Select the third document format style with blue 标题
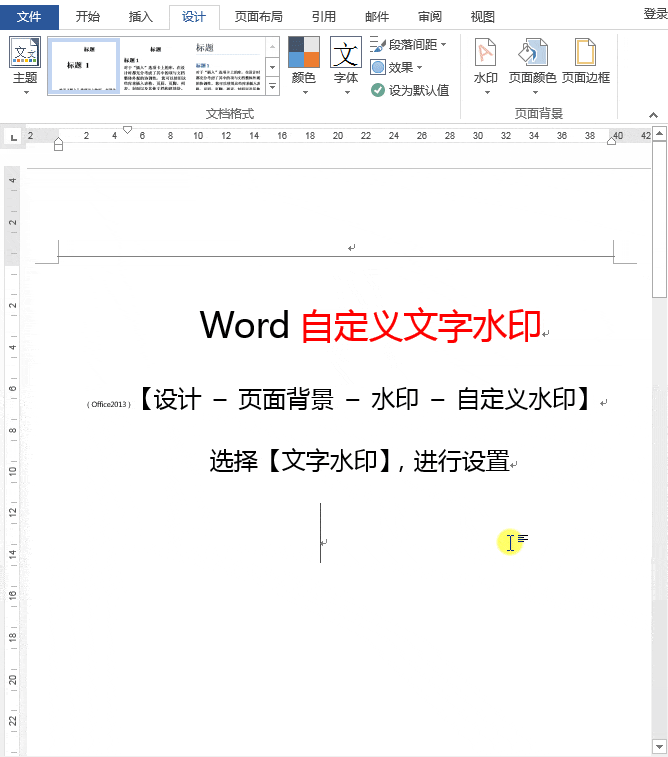The width and height of the screenshot is (668, 757). [x=227, y=66]
